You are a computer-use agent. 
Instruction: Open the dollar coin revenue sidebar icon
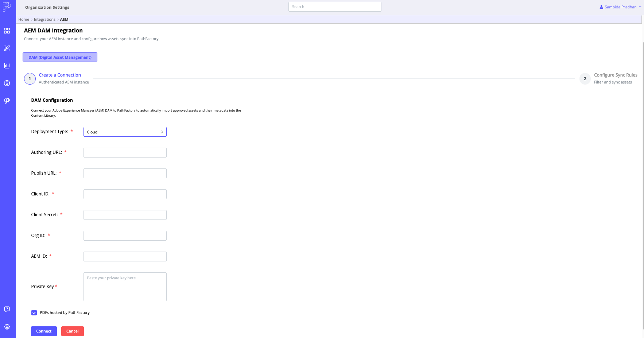7,83
